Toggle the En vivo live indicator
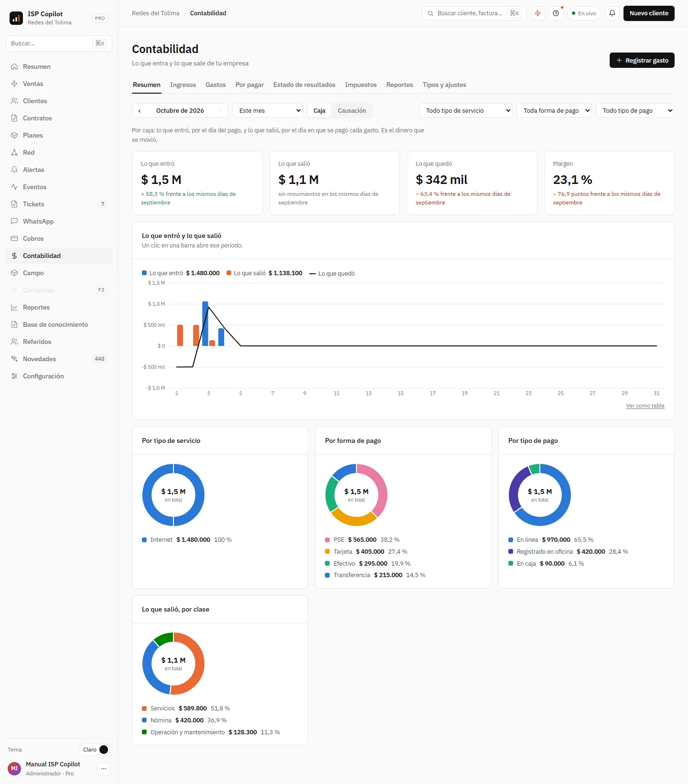The width and height of the screenshot is (688, 784). [x=584, y=13]
